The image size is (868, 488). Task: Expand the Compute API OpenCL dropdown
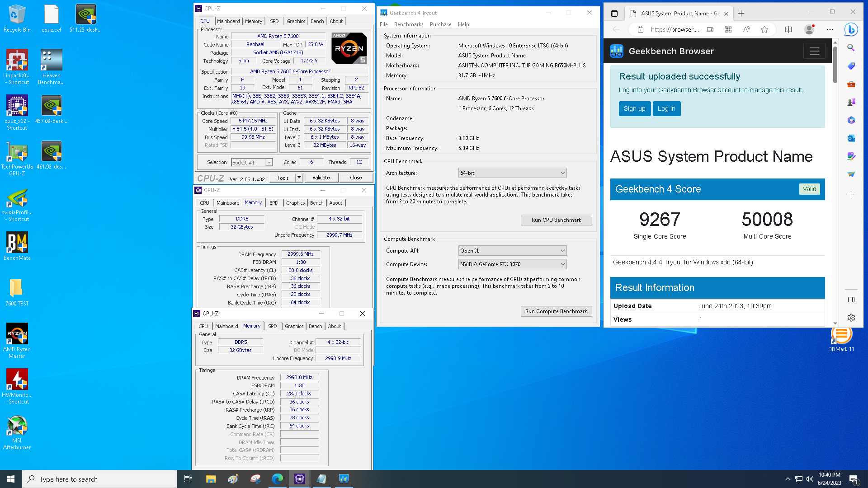[512, 251]
